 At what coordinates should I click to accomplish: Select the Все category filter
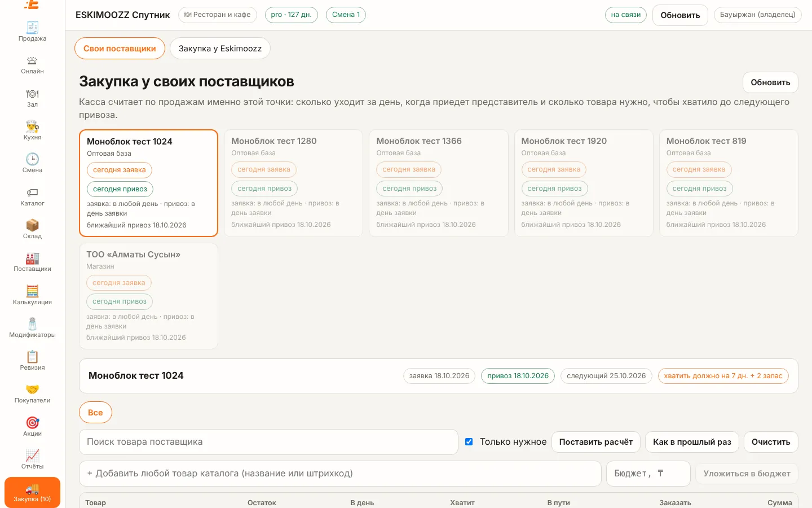pyautogui.click(x=95, y=413)
